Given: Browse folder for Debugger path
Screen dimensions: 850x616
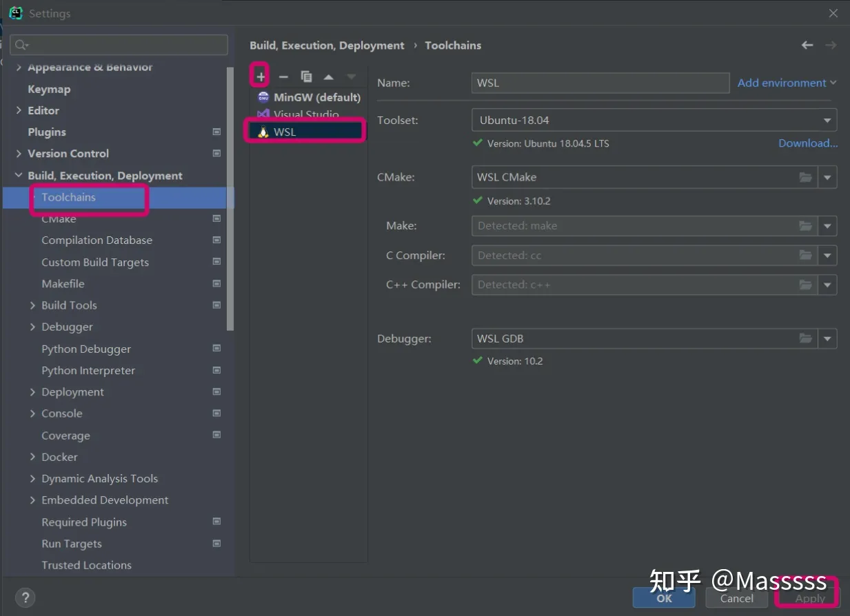Looking at the screenshot, I should click(x=805, y=338).
